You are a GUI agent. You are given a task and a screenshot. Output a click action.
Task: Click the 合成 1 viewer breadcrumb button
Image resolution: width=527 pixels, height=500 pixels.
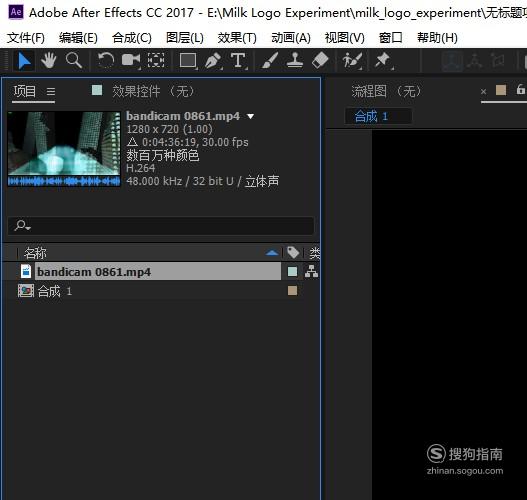pyautogui.click(x=378, y=116)
